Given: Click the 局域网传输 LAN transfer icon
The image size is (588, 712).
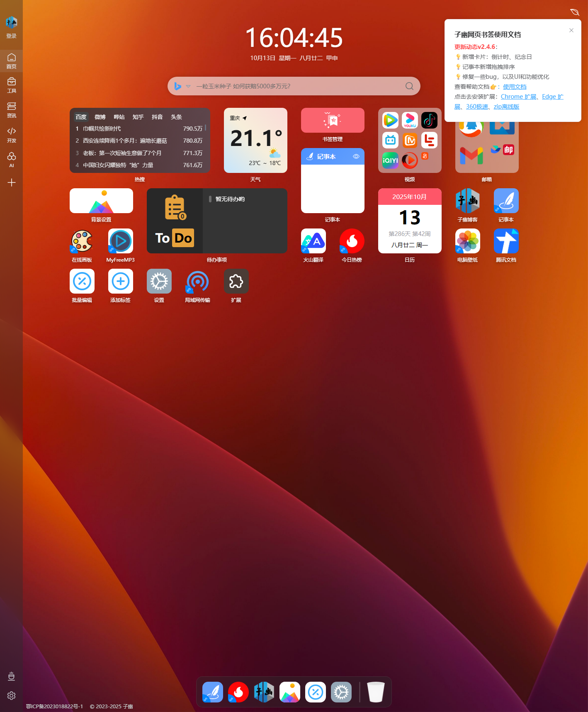Looking at the screenshot, I should pos(197,281).
